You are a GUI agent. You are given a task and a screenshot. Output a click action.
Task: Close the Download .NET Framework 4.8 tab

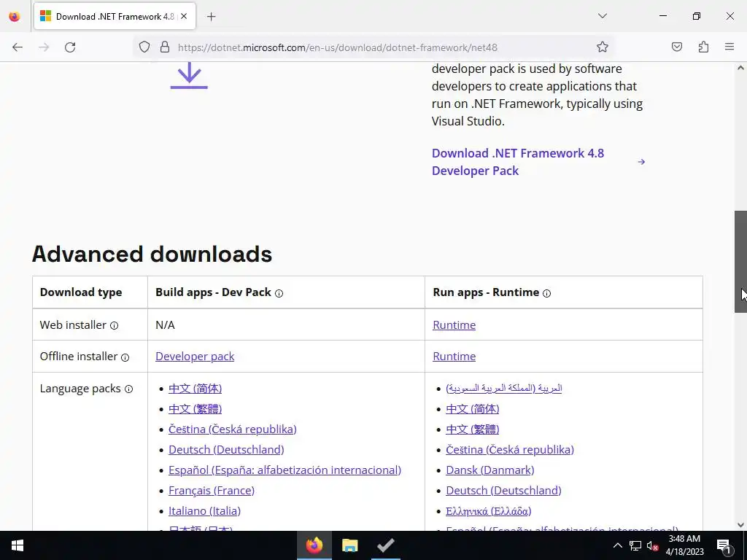click(x=184, y=16)
